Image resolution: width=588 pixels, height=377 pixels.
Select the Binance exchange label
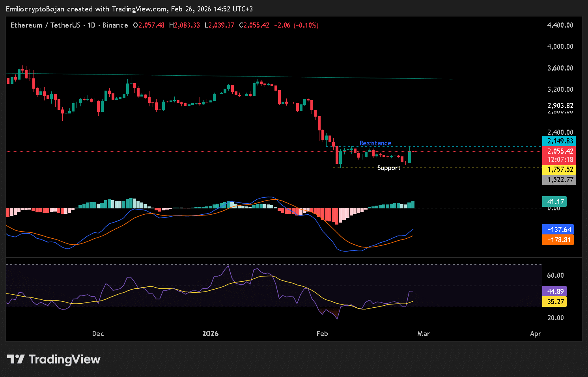115,25
